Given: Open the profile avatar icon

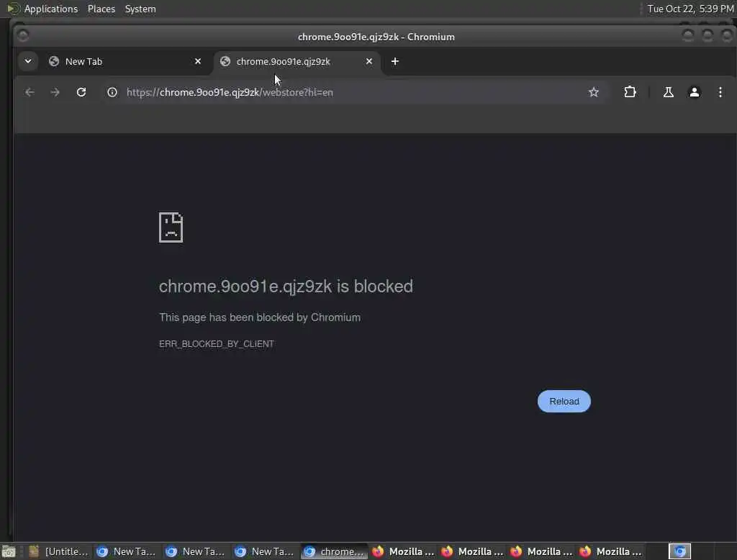Looking at the screenshot, I should (695, 92).
